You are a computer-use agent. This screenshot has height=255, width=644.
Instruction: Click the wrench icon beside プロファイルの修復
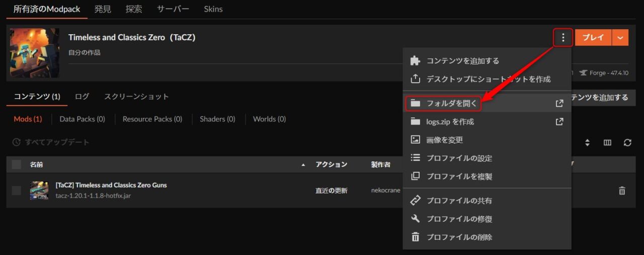(x=415, y=219)
